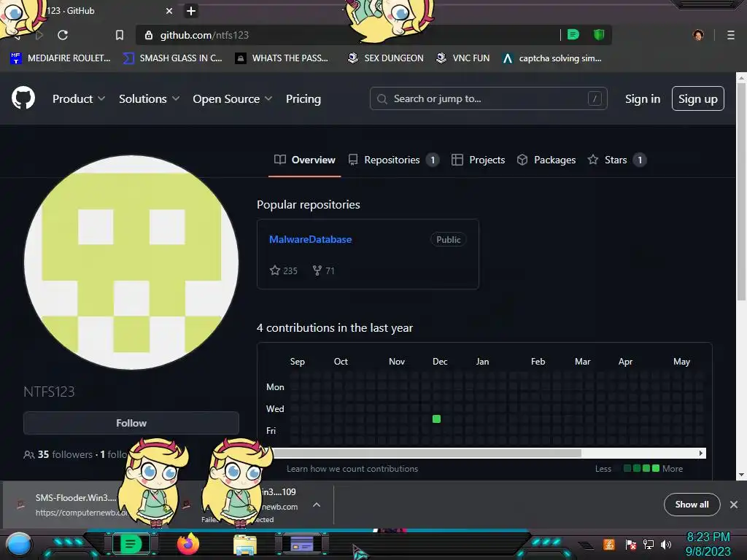Open the green chat app on the taskbar

[x=131, y=544]
